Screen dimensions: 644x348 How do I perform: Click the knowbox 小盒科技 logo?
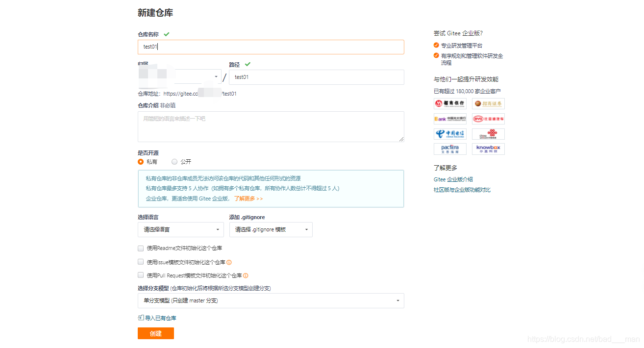(488, 149)
